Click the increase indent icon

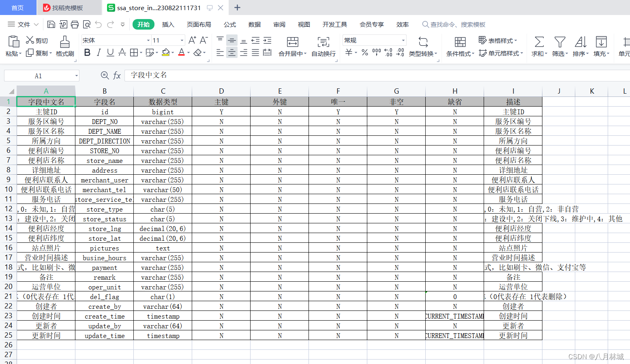click(x=267, y=40)
